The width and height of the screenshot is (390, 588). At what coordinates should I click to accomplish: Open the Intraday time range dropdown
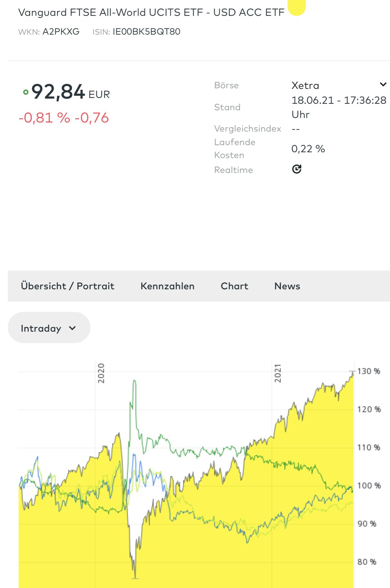coord(48,328)
